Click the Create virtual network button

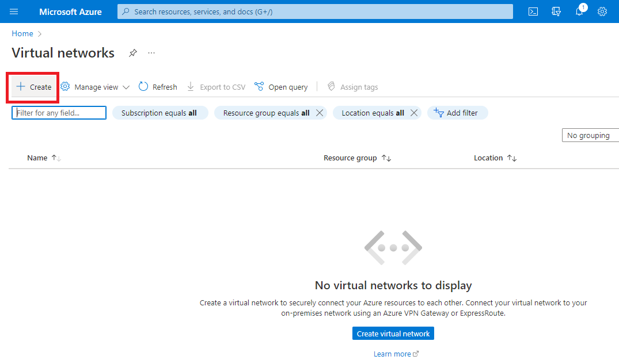[393, 333]
